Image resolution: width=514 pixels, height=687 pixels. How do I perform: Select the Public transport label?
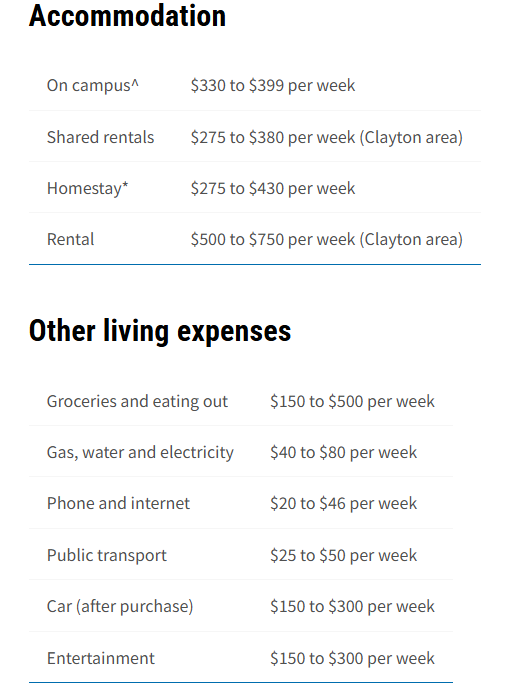pyautogui.click(x=106, y=555)
